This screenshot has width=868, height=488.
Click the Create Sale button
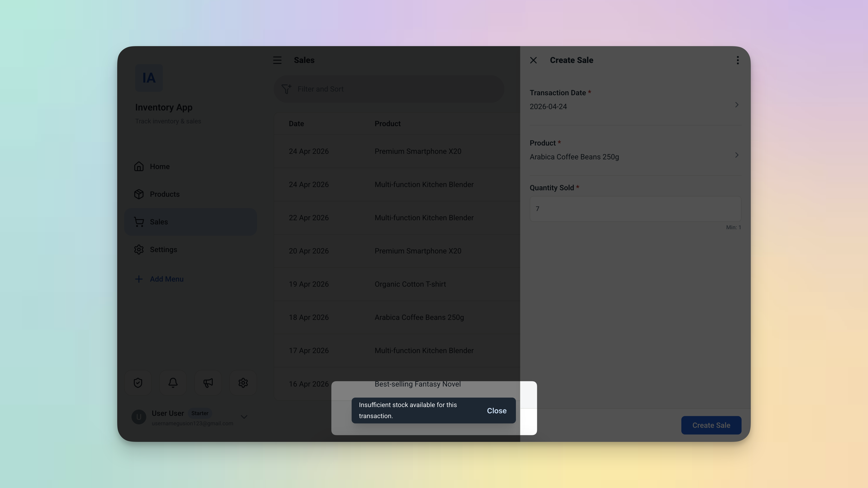coord(711,425)
